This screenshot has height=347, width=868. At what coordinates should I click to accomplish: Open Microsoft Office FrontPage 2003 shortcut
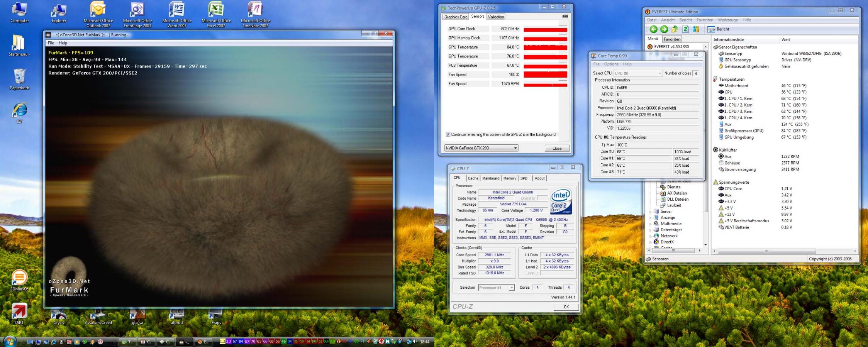137,14
